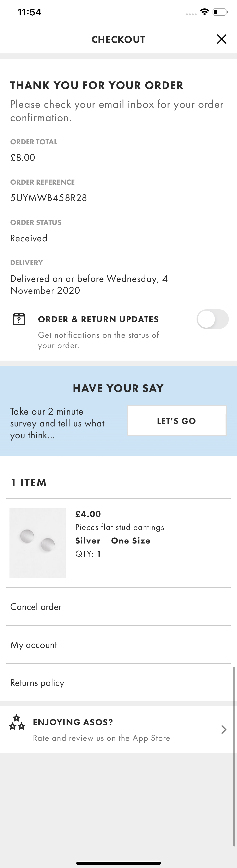This screenshot has width=237, height=868.
Task: Open the Returns policy page
Action: point(37,683)
